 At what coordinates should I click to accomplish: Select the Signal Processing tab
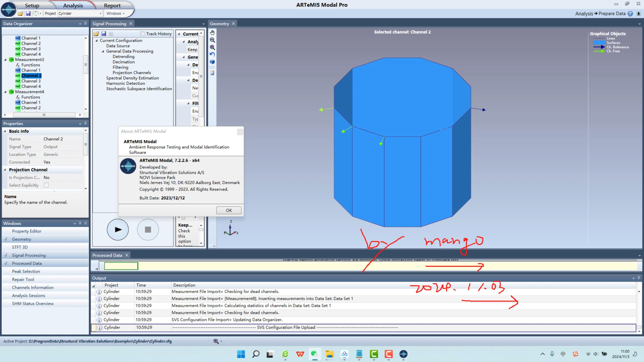click(x=109, y=23)
